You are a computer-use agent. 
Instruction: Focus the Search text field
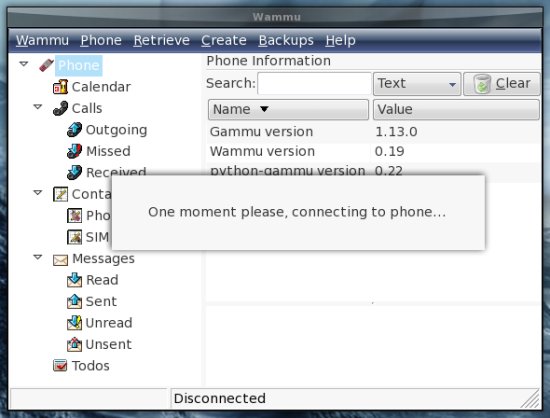[314, 83]
